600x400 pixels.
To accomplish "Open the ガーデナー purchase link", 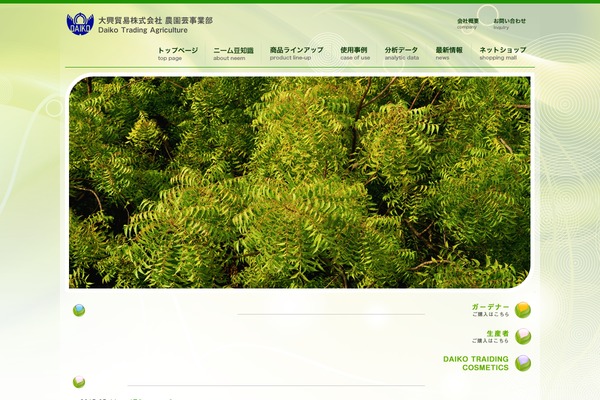I will (490, 310).
